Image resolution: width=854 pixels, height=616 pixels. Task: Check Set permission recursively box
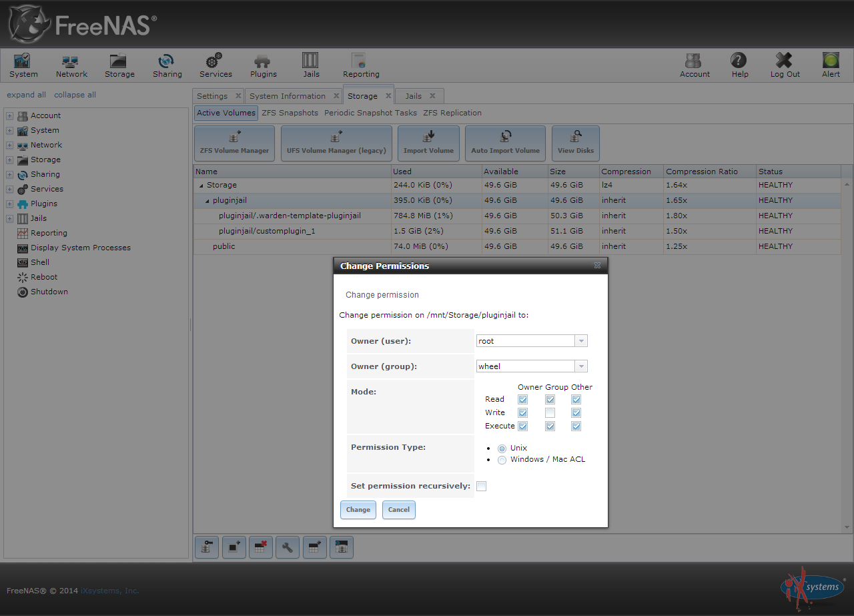tap(482, 486)
